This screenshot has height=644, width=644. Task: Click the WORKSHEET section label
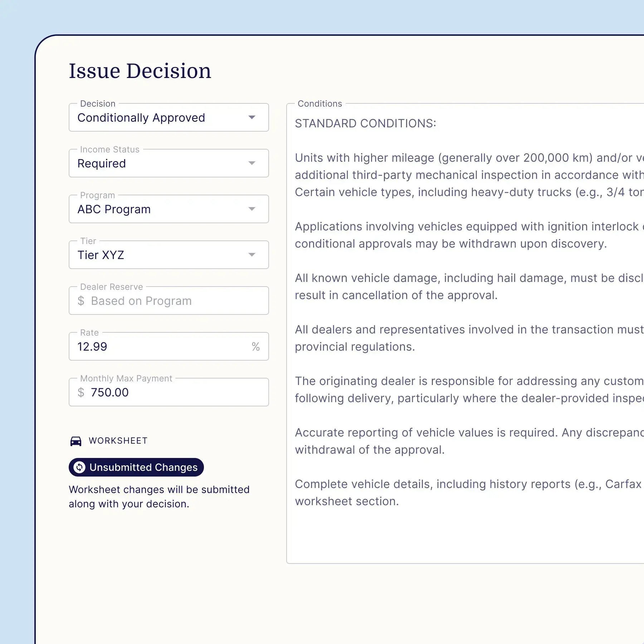click(118, 441)
